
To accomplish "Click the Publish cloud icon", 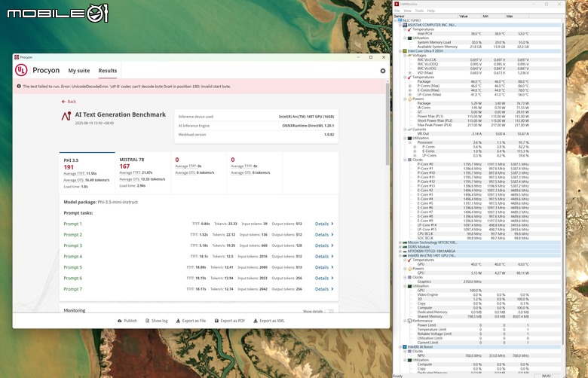I will (120, 321).
